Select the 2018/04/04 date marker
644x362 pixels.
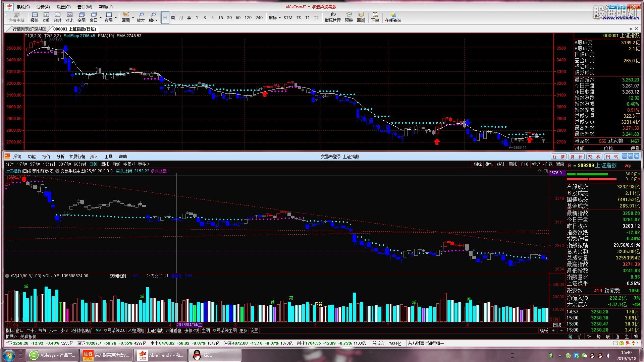189,325
